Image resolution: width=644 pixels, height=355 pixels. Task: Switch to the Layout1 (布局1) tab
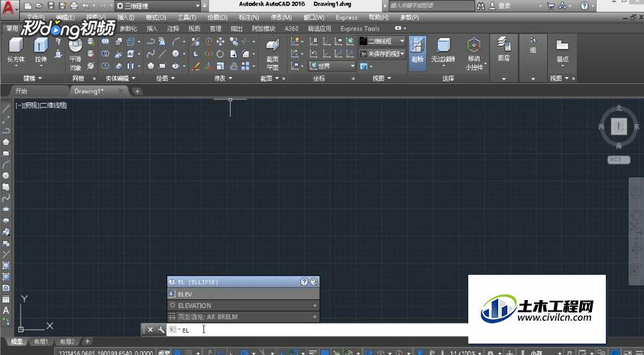(x=40, y=341)
